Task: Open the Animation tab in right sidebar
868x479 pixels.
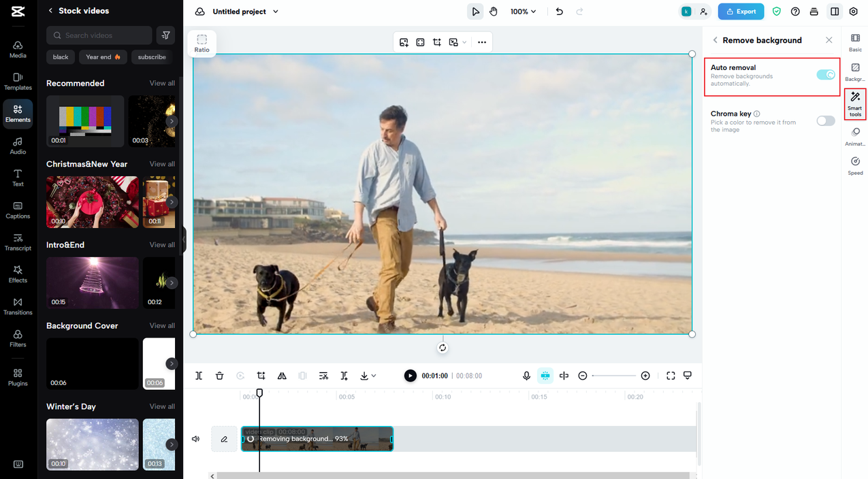Action: pyautogui.click(x=855, y=137)
